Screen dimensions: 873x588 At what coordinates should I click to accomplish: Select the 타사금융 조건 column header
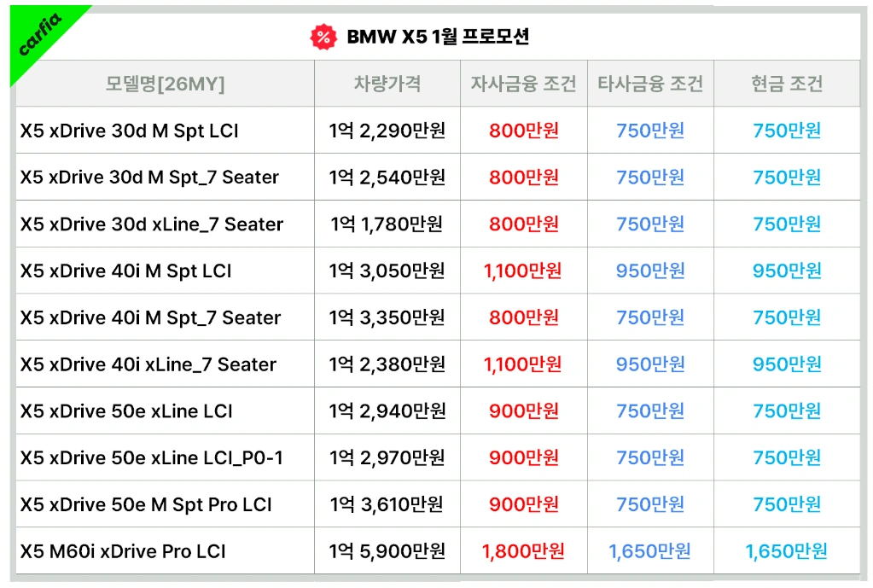point(650,84)
